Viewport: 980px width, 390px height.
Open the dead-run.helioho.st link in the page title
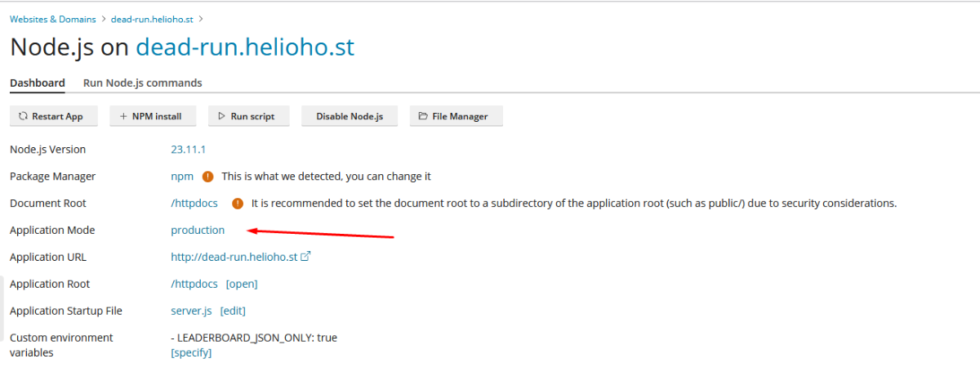(245, 47)
